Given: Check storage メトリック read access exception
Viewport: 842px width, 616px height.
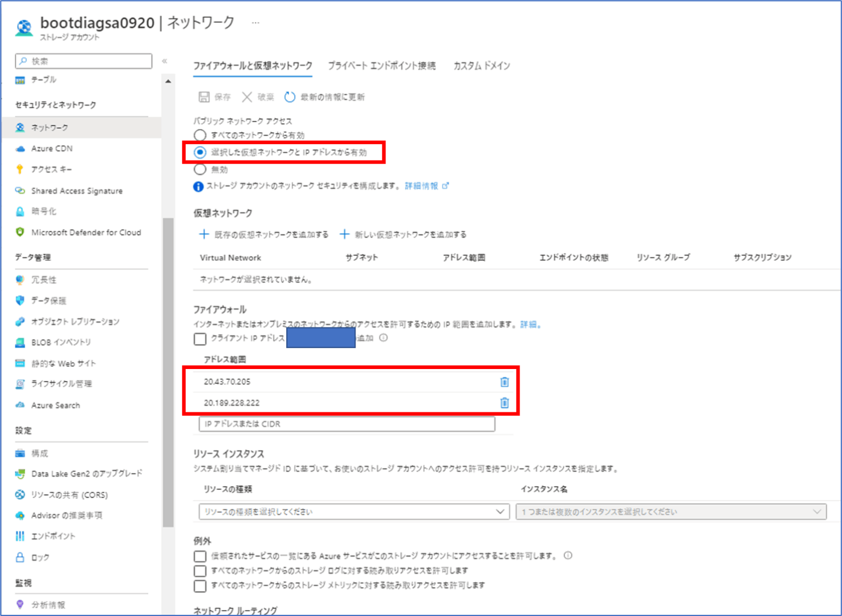Looking at the screenshot, I should tap(200, 585).
